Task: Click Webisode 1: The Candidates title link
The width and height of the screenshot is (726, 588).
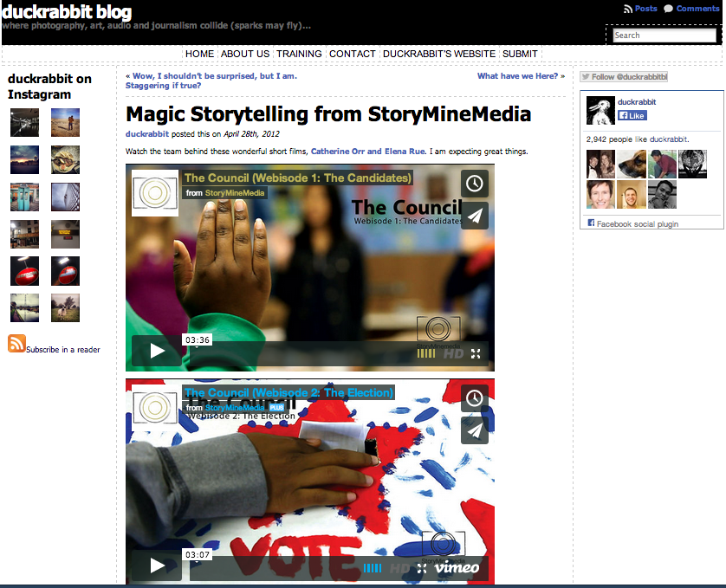Action: click(x=298, y=178)
